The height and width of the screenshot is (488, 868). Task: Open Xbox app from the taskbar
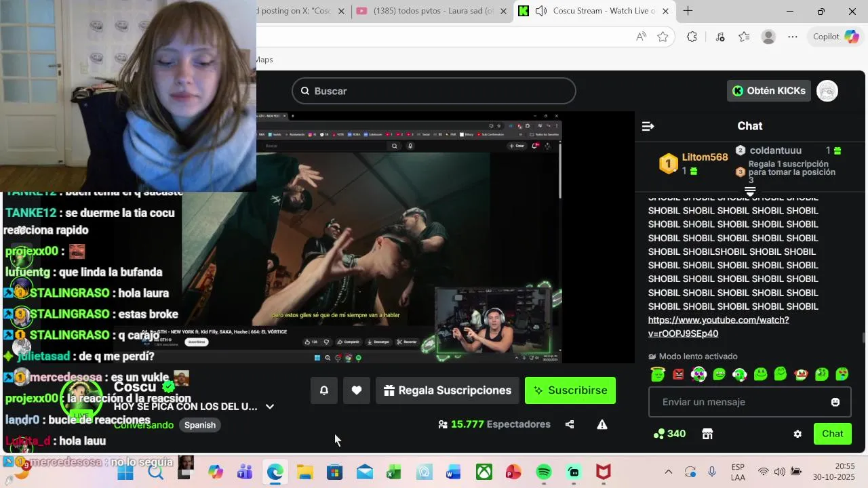pos(484,472)
